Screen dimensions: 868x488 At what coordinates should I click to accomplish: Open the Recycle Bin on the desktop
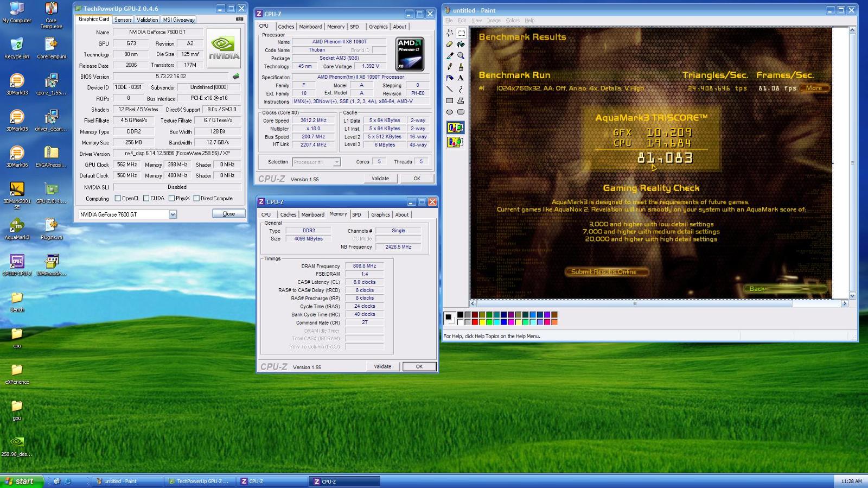17,48
